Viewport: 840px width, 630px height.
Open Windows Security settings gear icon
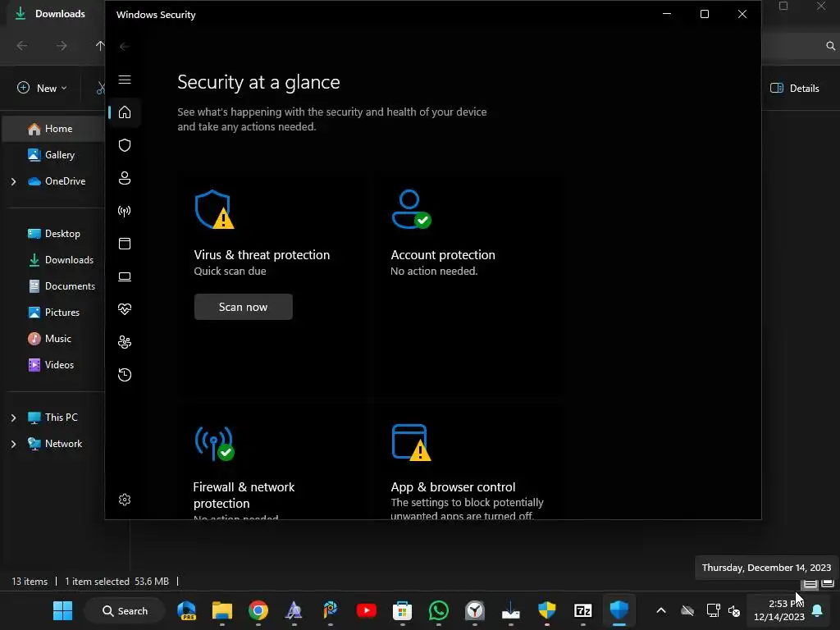[125, 500]
